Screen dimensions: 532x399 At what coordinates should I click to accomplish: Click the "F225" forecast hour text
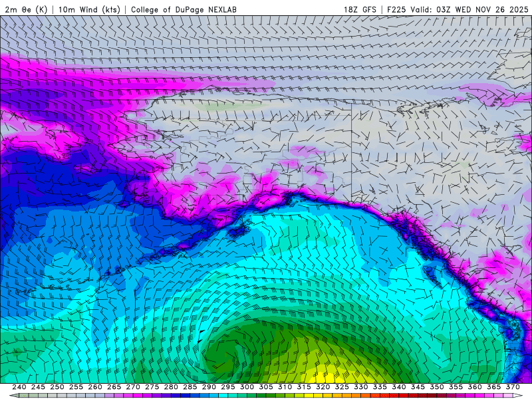coord(396,9)
